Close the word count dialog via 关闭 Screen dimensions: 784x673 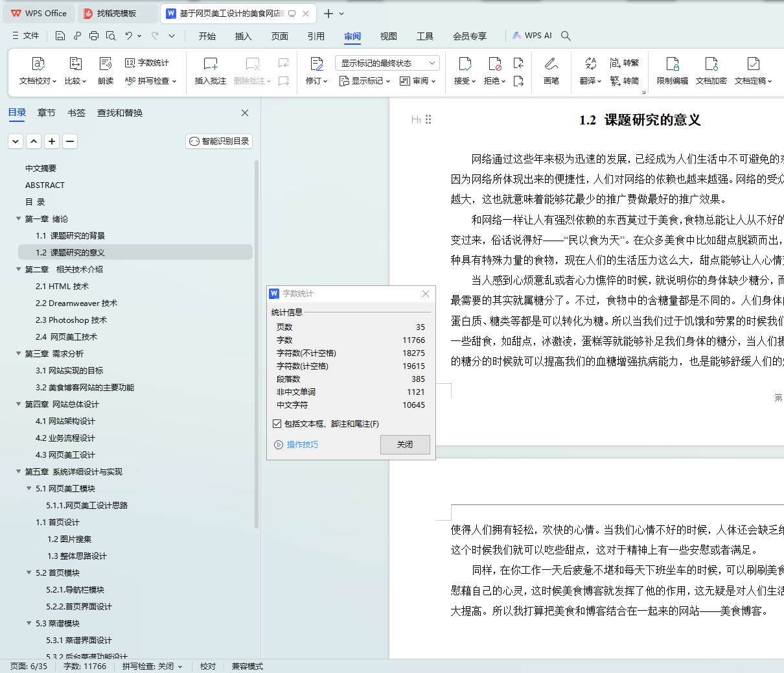pos(405,445)
